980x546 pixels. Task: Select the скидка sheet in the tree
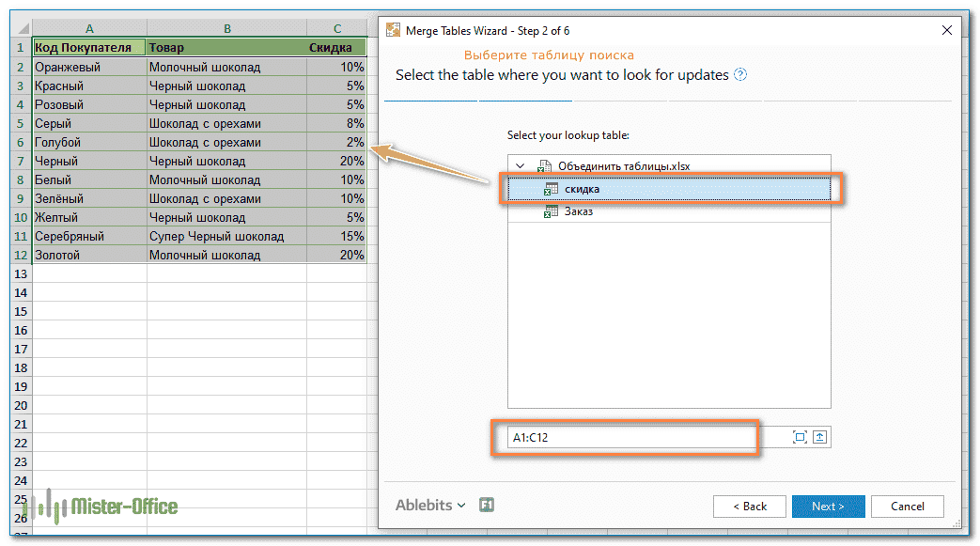pyautogui.click(x=583, y=190)
